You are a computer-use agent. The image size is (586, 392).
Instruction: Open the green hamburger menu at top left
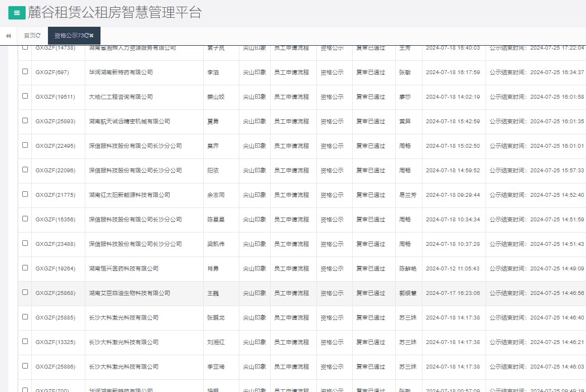click(x=16, y=12)
